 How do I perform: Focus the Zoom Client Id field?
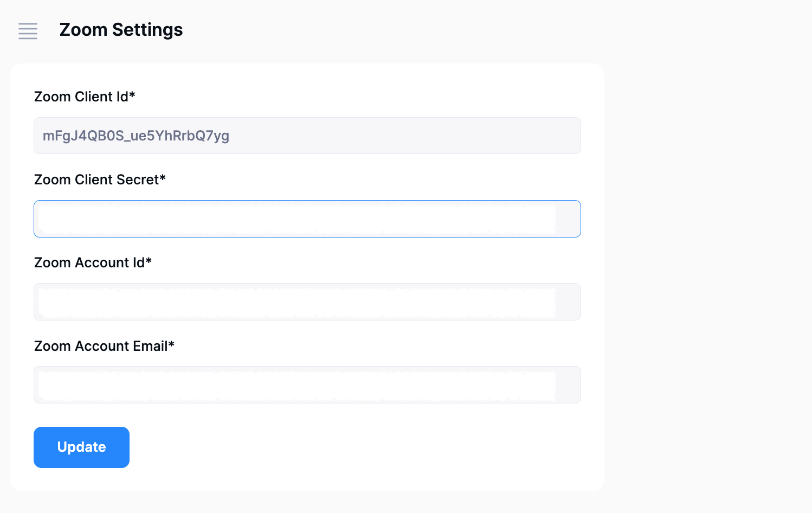[x=307, y=136]
